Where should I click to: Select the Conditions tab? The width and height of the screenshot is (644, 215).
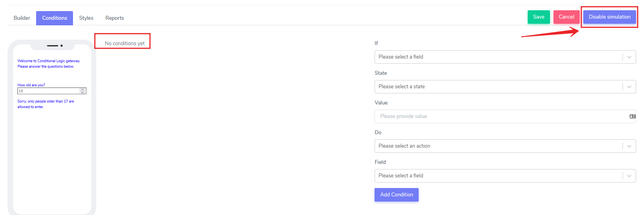pyautogui.click(x=55, y=18)
